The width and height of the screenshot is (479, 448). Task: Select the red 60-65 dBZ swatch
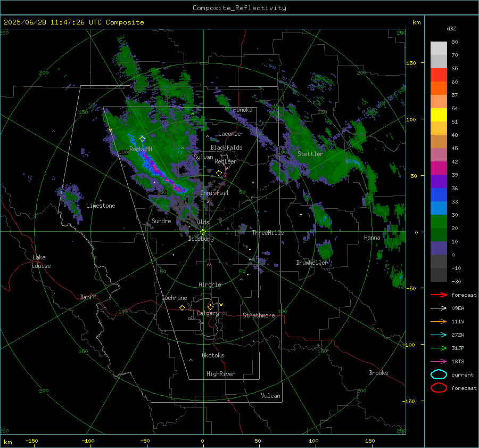(439, 75)
